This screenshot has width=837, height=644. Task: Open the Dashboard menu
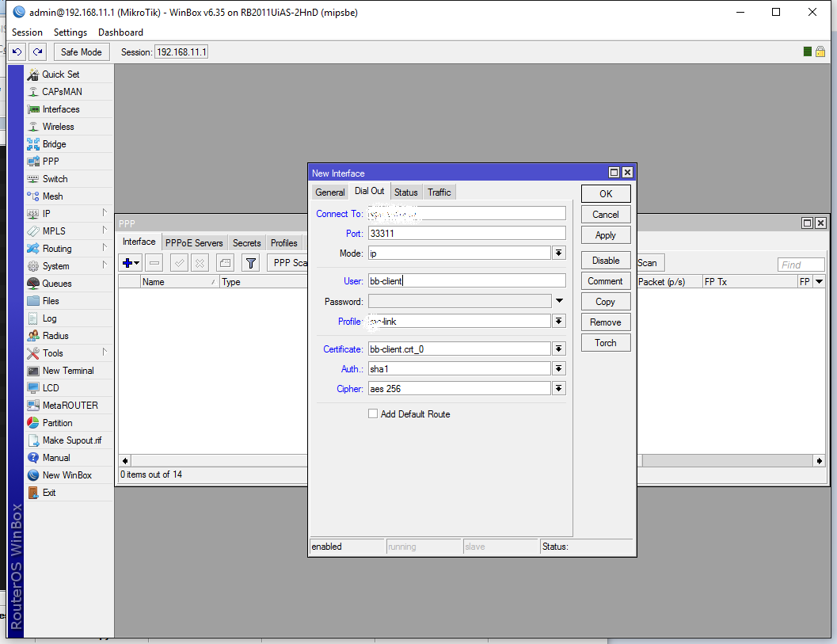tap(120, 32)
